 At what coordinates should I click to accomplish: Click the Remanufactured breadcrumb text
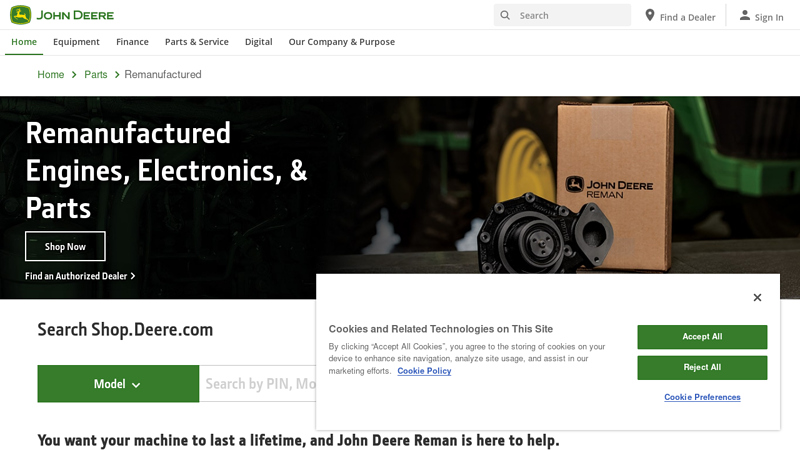tap(163, 74)
